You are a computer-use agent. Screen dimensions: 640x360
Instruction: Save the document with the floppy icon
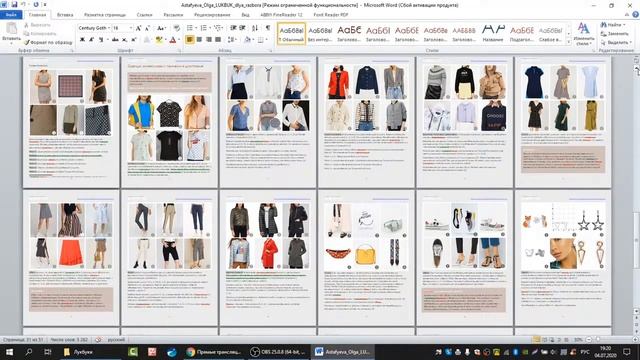(x=14, y=4)
